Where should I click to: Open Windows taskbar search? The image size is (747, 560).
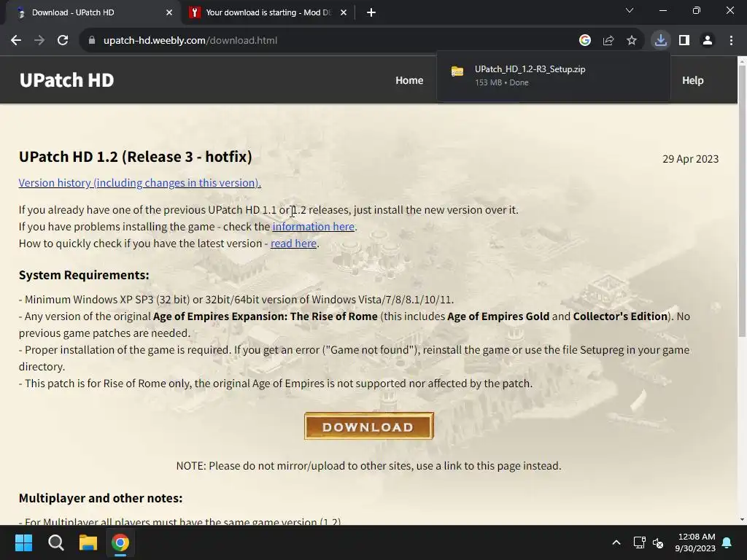(x=55, y=542)
